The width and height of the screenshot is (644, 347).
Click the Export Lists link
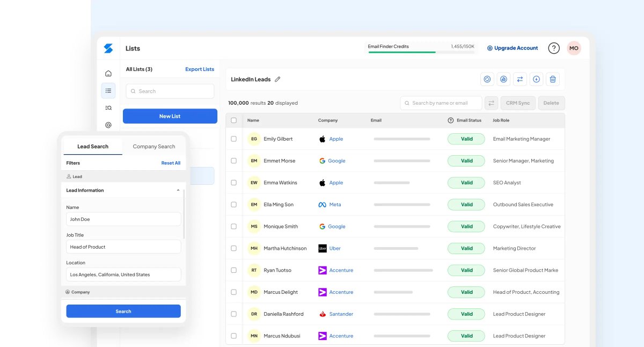coord(200,69)
